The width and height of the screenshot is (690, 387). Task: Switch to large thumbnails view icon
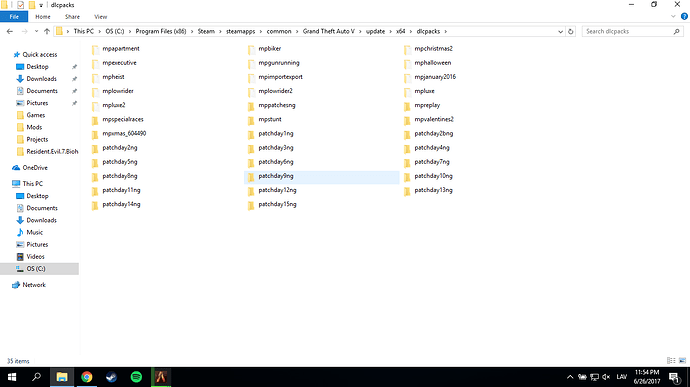[682, 361]
